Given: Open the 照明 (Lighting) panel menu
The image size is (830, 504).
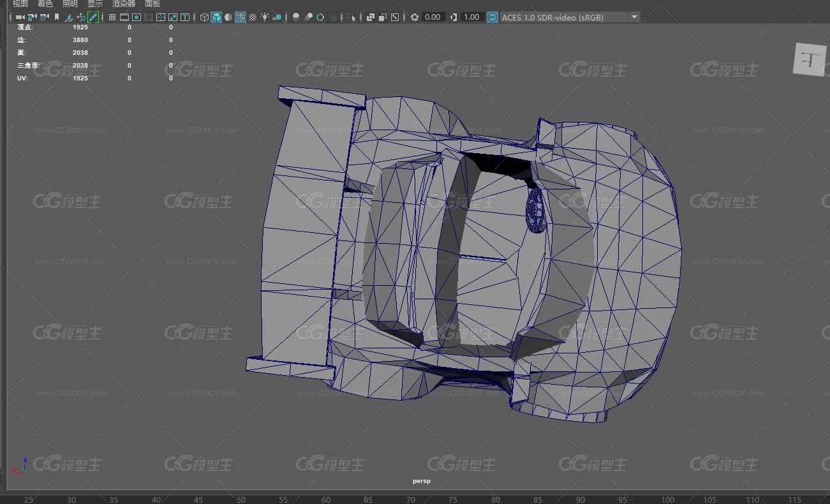Looking at the screenshot, I should [70, 4].
